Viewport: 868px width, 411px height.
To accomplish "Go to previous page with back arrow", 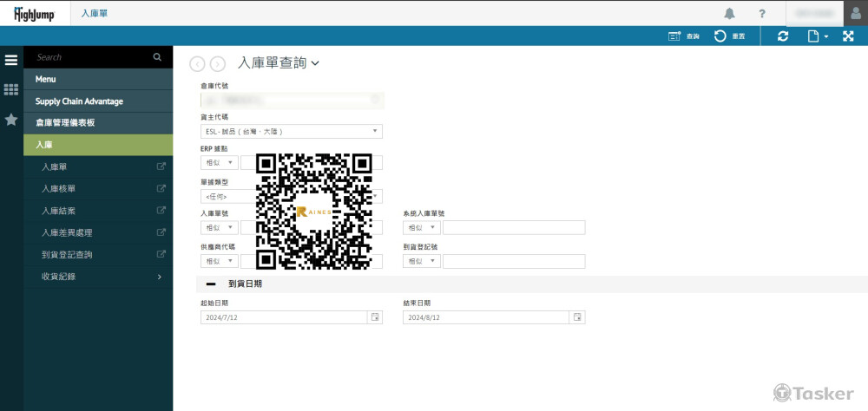I will 197,63.
